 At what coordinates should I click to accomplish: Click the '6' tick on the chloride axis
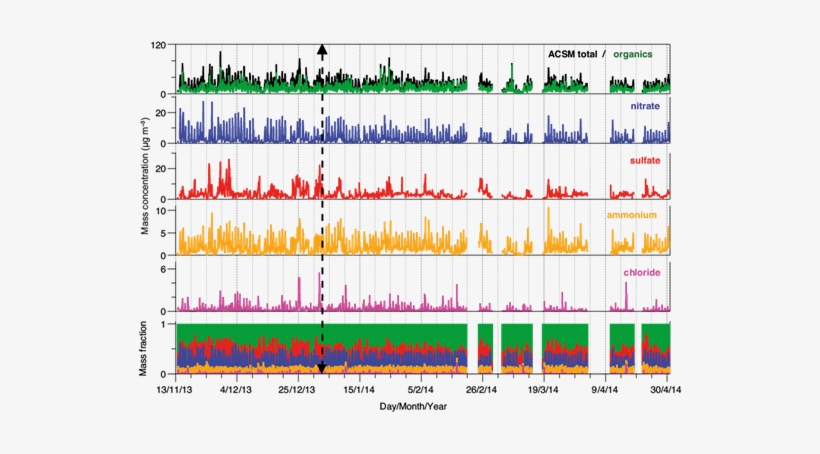pyautogui.click(x=163, y=269)
